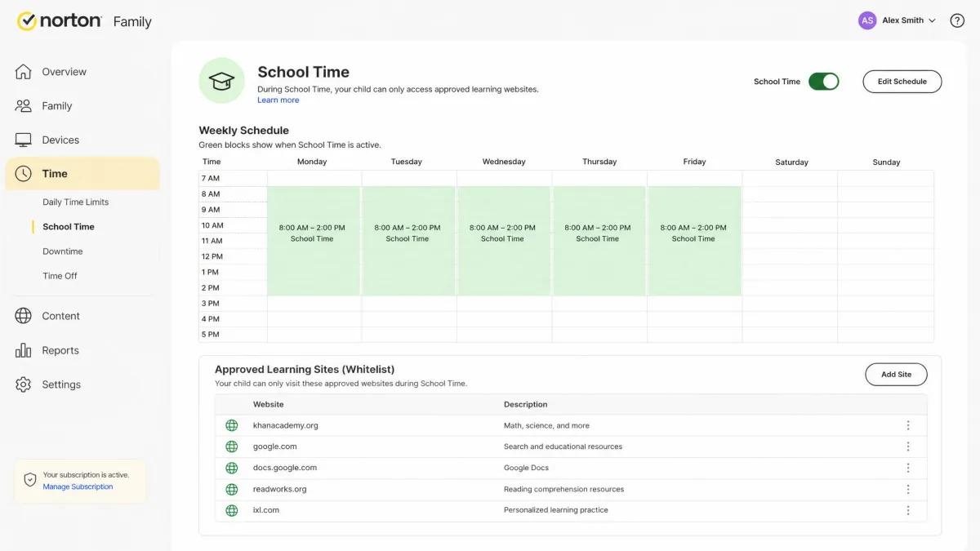Screen dimensions: 980x551
Task: Click the docs.google.com website entry
Action: (x=285, y=468)
